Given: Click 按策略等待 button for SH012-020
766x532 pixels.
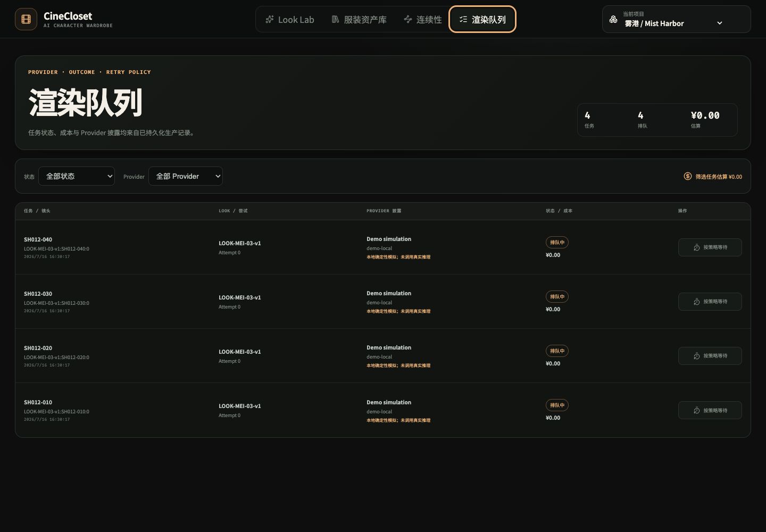Looking at the screenshot, I should 710,356.
